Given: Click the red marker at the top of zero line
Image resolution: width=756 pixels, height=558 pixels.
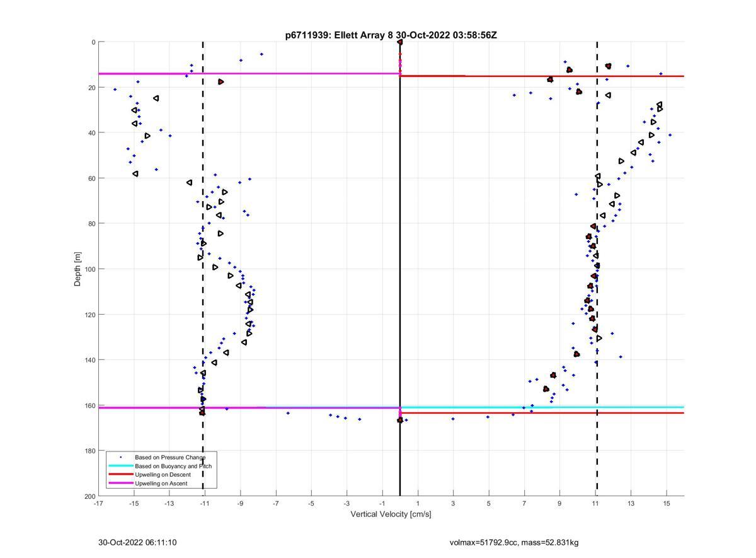Looking at the screenshot, I should tap(400, 42).
